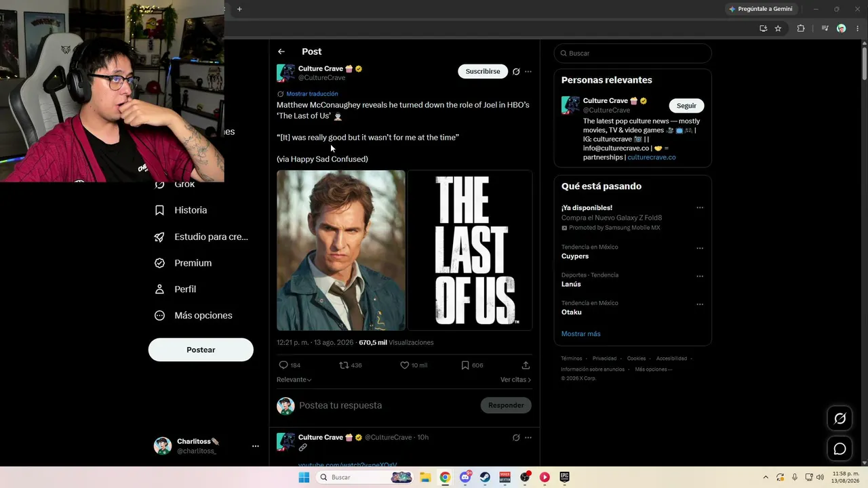Open the Chrome profile avatar
The height and width of the screenshot is (488, 868).
[842, 28]
